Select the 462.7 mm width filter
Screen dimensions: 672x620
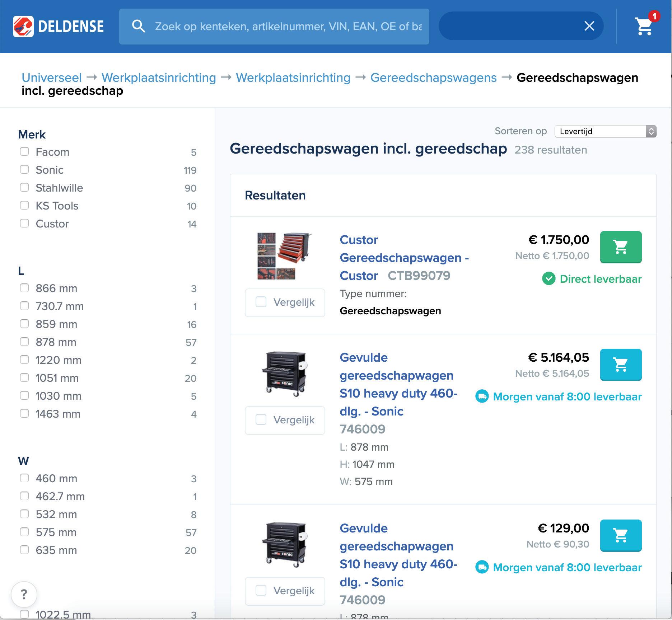coord(24,496)
